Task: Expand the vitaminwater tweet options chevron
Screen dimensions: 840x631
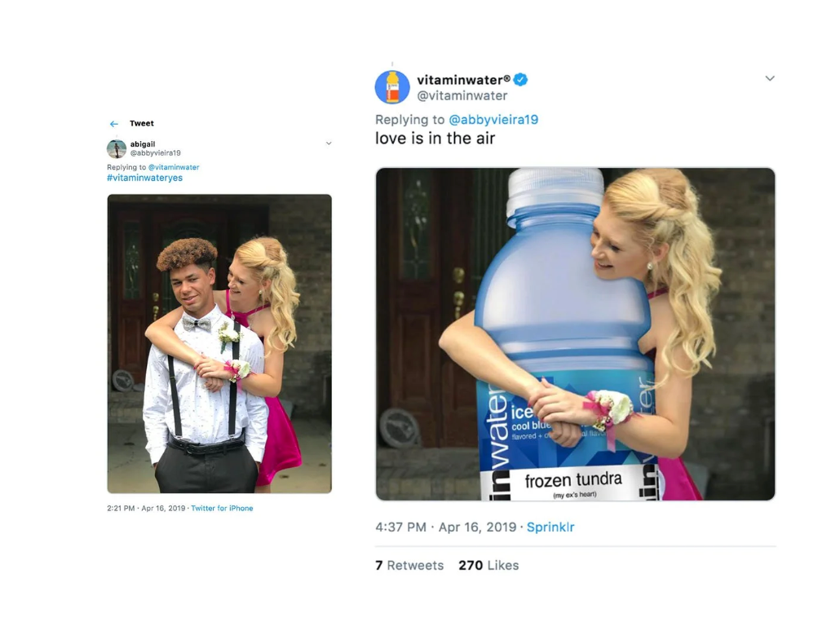Action: [x=770, y=78]
